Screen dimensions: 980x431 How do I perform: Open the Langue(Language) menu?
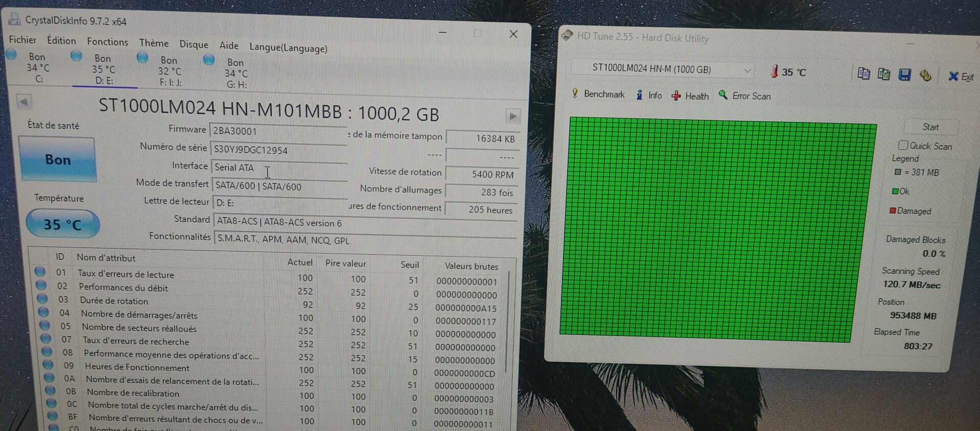(288, 48)
